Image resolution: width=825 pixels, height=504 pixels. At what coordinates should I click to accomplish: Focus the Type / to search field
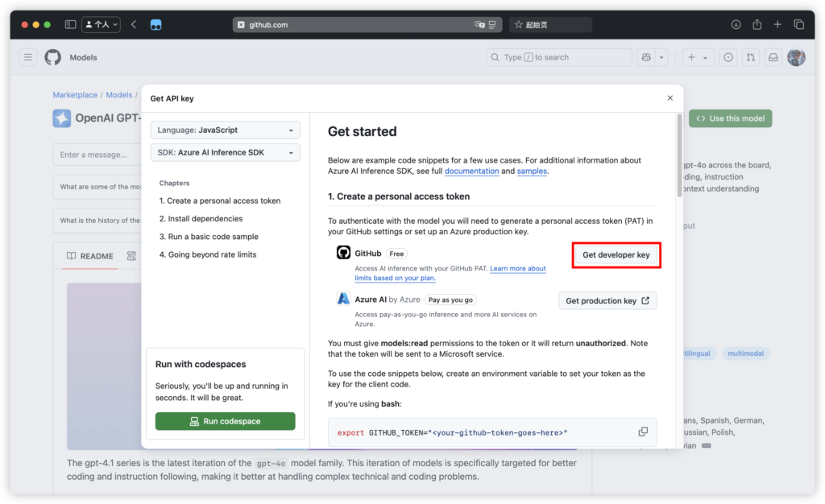tap(558, 57)
